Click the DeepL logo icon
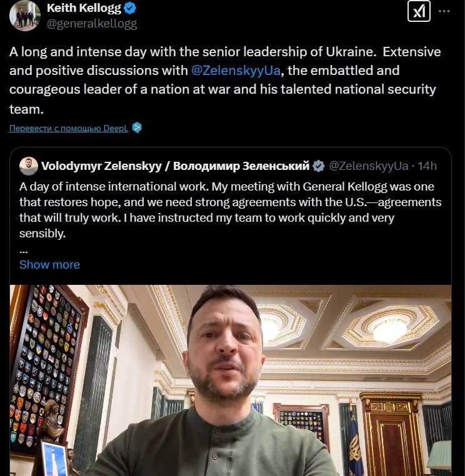The image size is (465, 476). (137, 127)
